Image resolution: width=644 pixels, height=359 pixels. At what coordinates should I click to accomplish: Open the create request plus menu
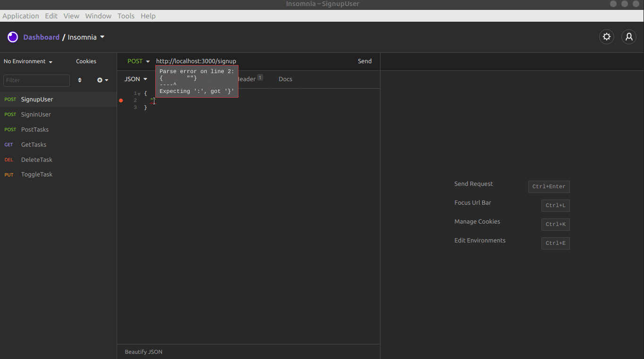coord(102,80)
